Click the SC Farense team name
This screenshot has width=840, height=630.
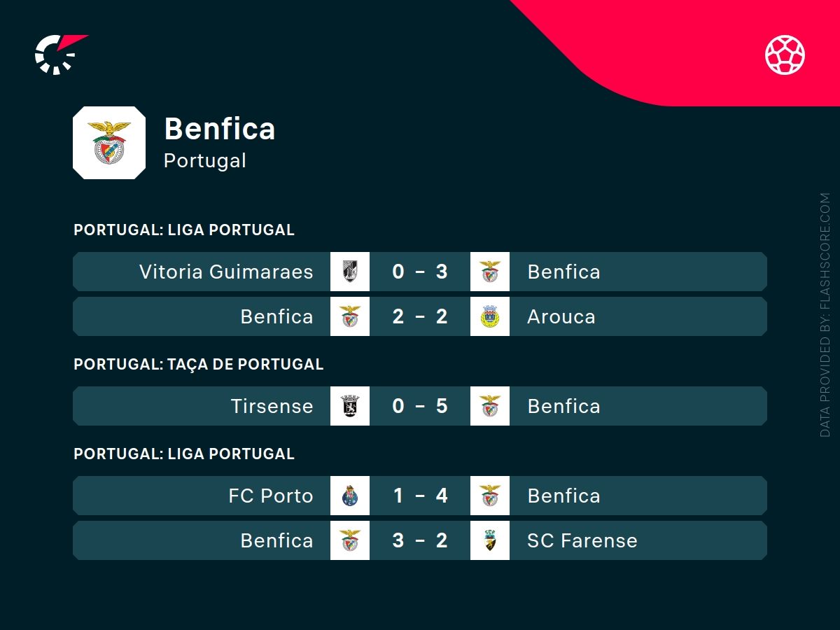click(582, 540)
